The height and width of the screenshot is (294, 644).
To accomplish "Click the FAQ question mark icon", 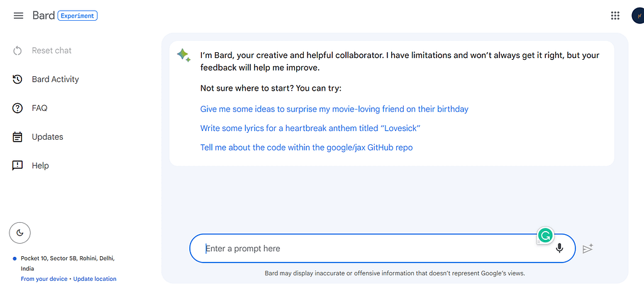I will [x=17, y=108].
